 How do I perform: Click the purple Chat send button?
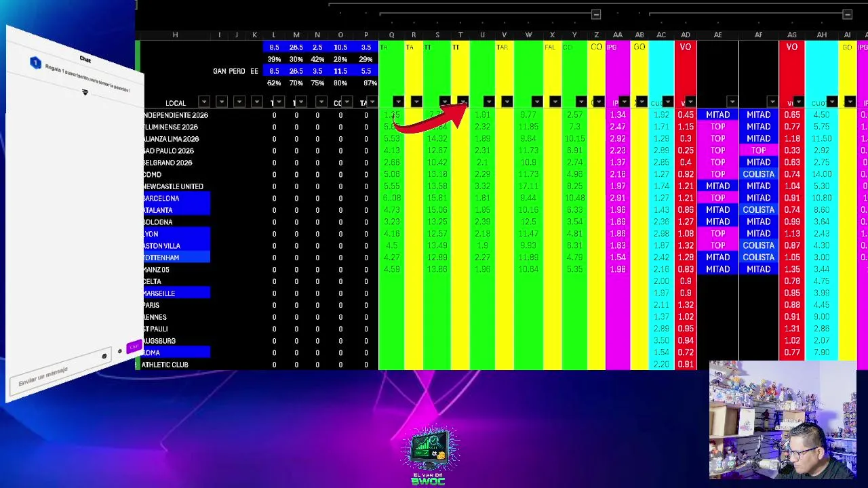click(134, 346)
